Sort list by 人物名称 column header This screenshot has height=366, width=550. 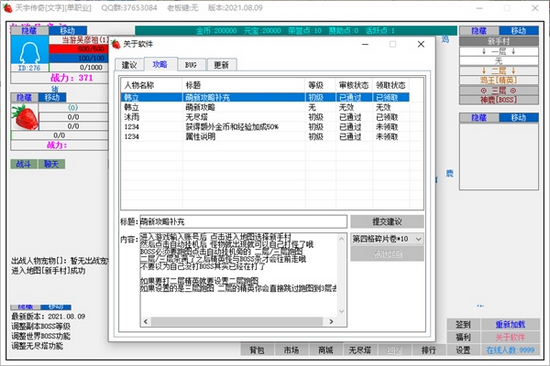point(152,85)
